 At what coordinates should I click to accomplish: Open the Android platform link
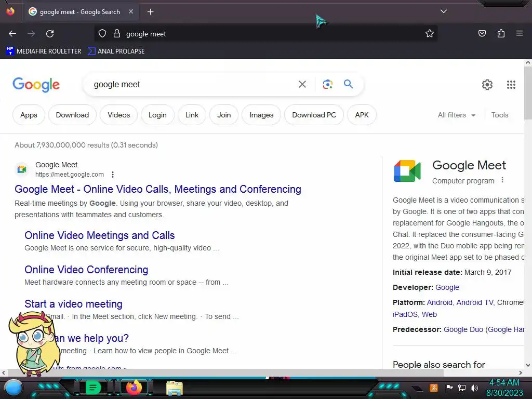(440, 302)
